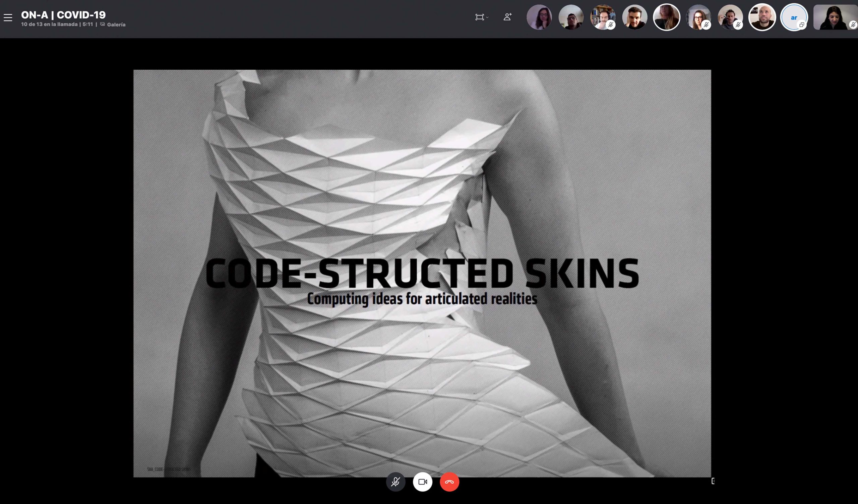The image size is (858, 504).
Task: Open the hamburger menu
Action: (8, 18)
